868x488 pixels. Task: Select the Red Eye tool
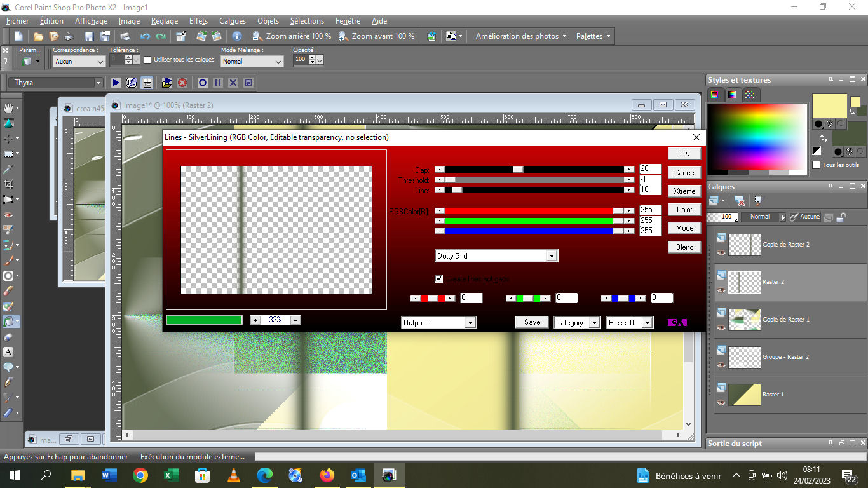point(9,215)
